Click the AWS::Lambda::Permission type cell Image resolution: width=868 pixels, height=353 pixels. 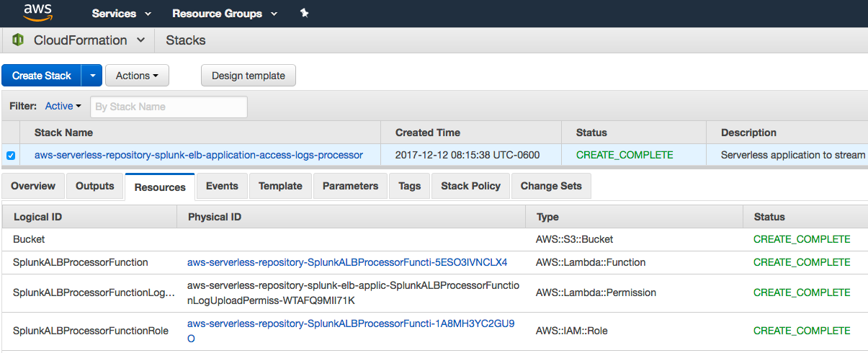click(x=596, y=292)
